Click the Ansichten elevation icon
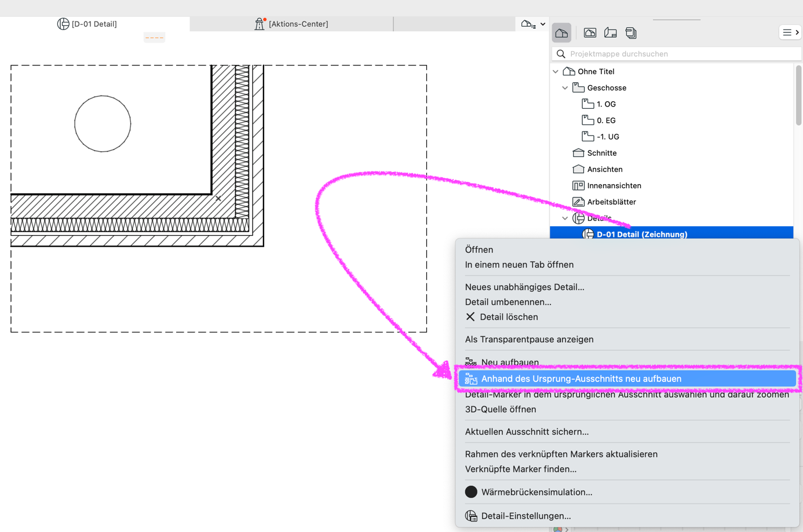803x532 pixels. [578, 169]
